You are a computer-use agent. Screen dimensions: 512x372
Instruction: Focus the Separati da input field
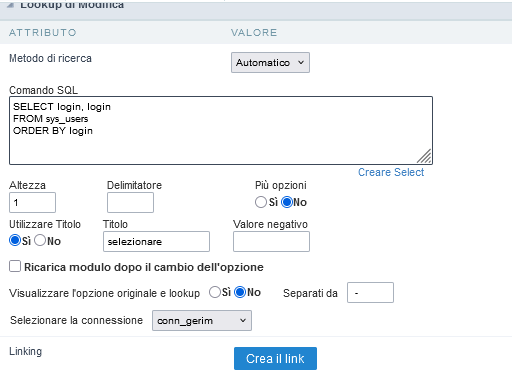(370, 293)
